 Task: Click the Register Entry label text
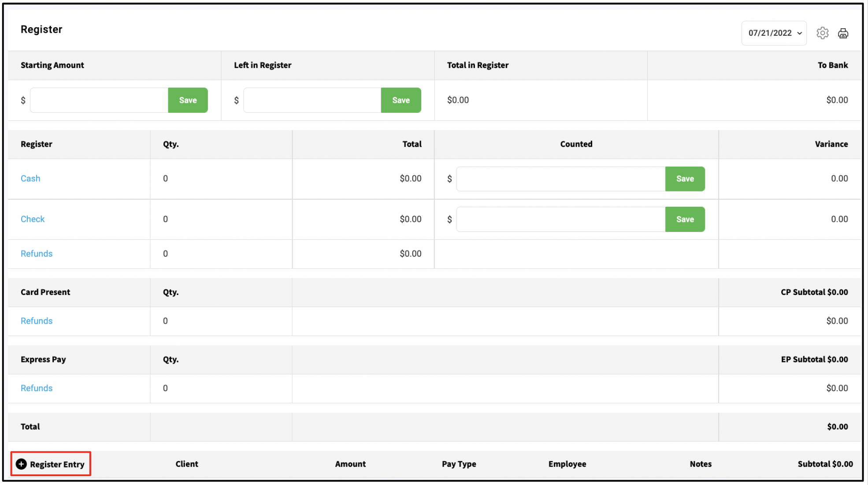[x=57, y=464]
